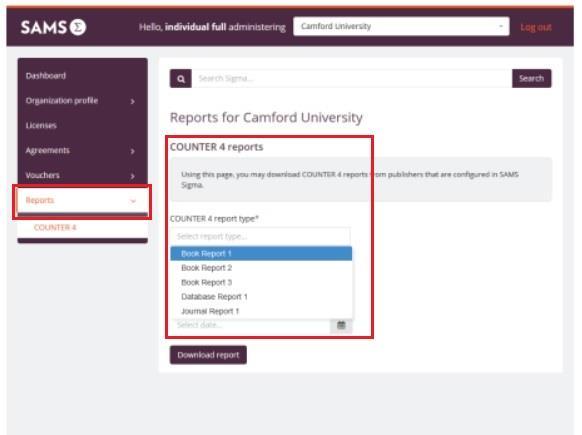Open Dashboard from the sidebar
The width and height of the screenshot is (582, 435).
tap(46, 76)
